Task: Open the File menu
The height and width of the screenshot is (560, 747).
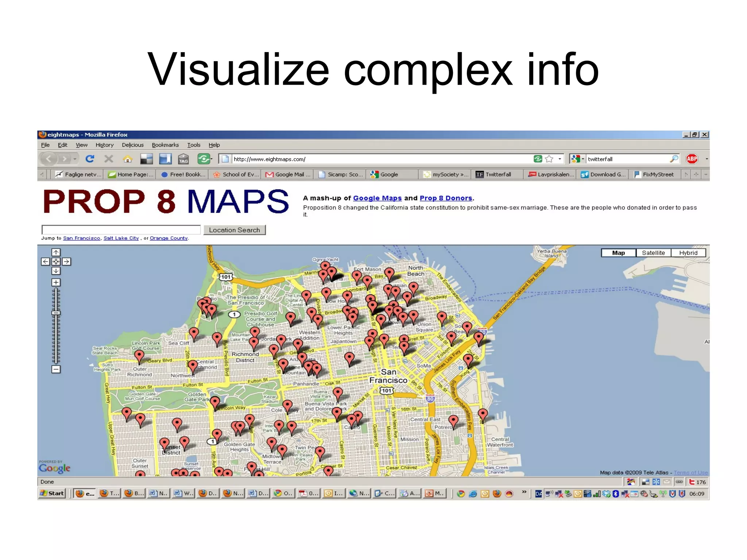Action: pyautogui.click(x=45, y=145)
